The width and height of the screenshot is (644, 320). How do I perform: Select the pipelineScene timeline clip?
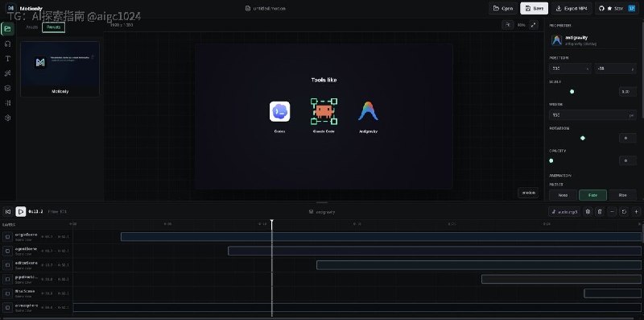[x=561, y=279]
